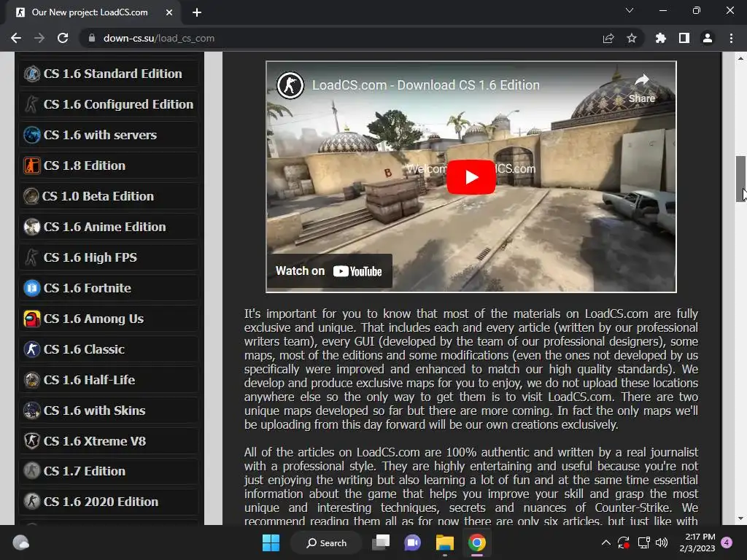This screenshot has width=747, height=560.
Task: Open File Explorer from the taskbar
Action: (444, 542)
